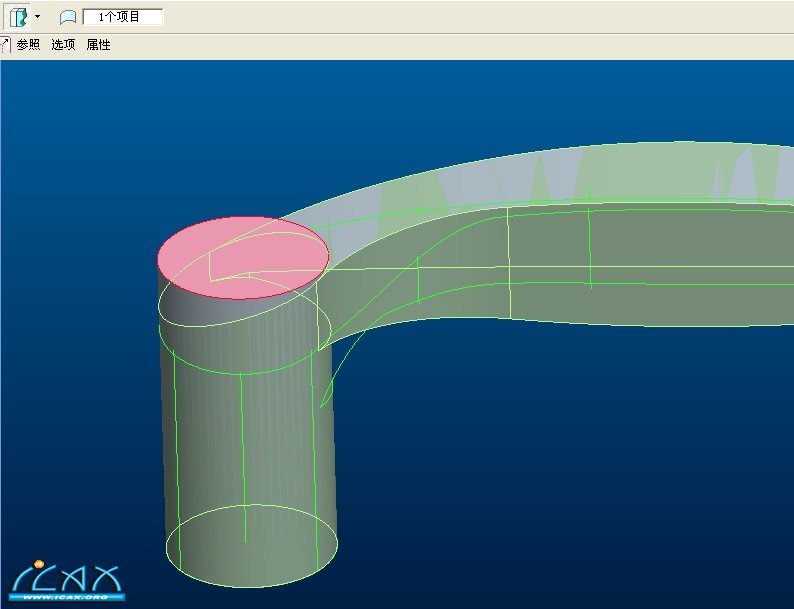The height and width of the screenshot is (609, 794).
Task: Click the ICAX logo watermark
Action: pyautogui.click(x=66, y=578)
